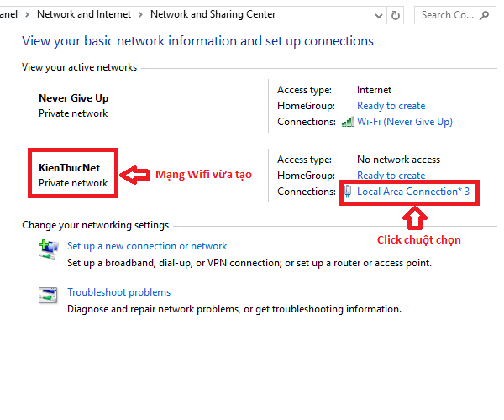Image resolution: width=504 pixels, height=420 pixels.
Task: Select the KienThucNet network name
Action: coord(69,168)
